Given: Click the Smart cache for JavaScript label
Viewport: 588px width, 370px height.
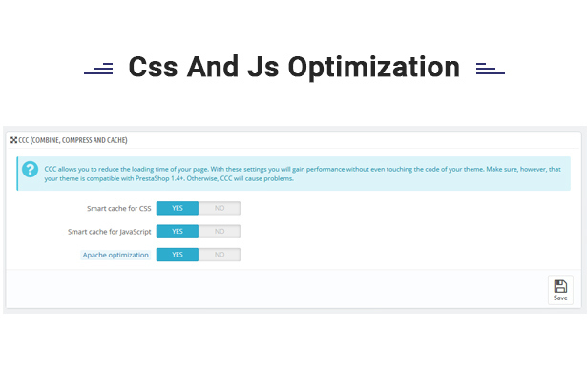Looking at the screenshot, I should click(x=109, y=232).
